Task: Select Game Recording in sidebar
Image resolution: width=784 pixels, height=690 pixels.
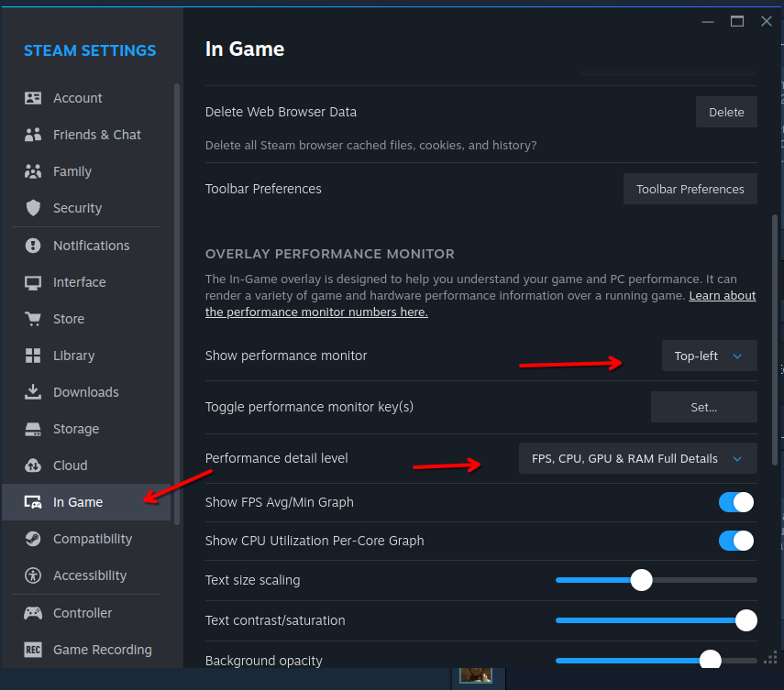Action: [x=86, y=650]
